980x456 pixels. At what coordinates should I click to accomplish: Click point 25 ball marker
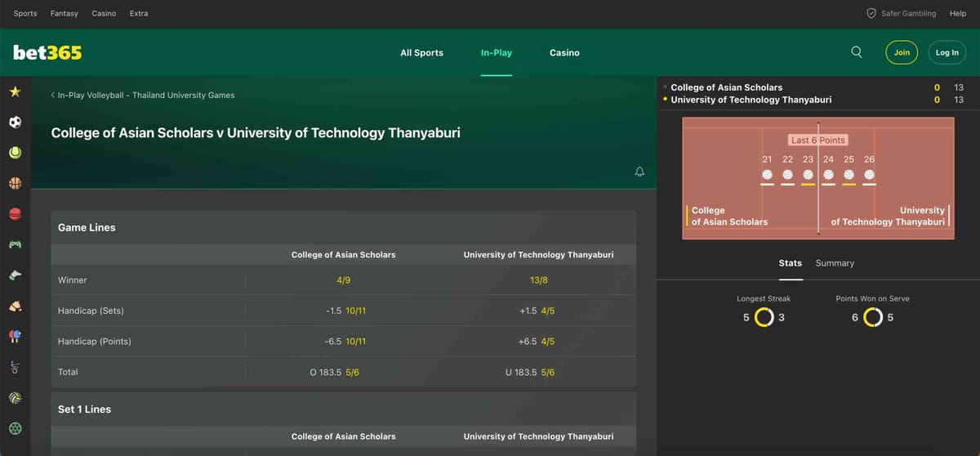click(849, 175)
